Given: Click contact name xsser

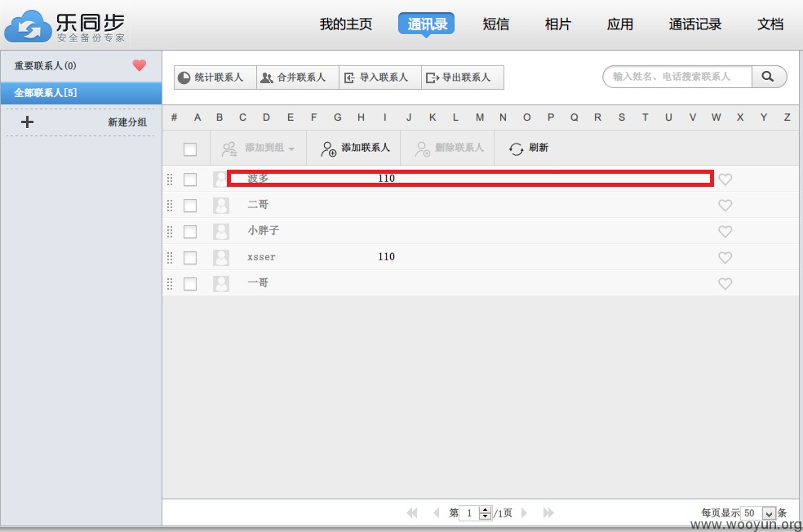Looking at the screenshot, I should pos(261,257).
